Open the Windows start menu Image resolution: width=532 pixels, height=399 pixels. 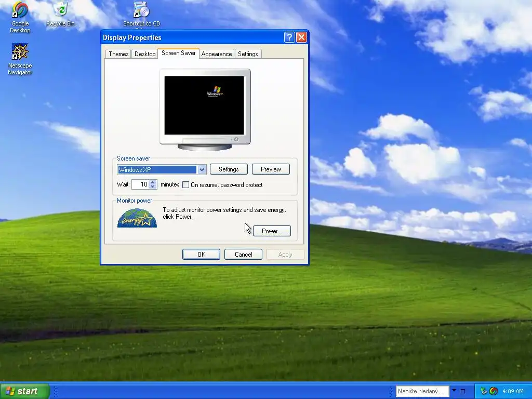[24, 391]
